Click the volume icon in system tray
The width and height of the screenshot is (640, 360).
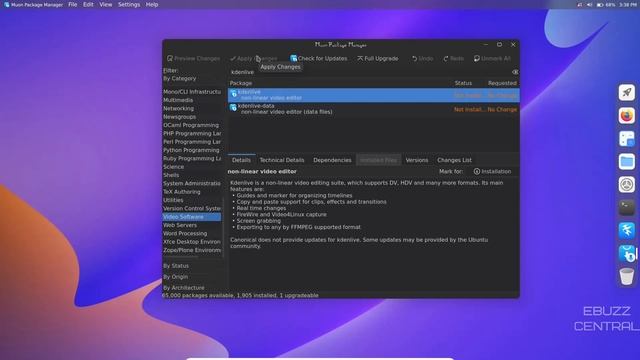click(x=589, y=5)
